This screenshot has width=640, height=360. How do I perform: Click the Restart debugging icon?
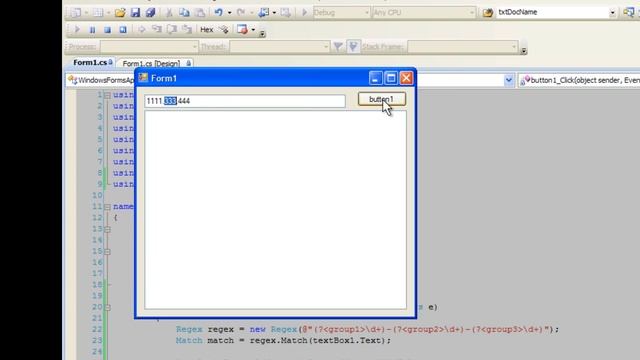123,29
